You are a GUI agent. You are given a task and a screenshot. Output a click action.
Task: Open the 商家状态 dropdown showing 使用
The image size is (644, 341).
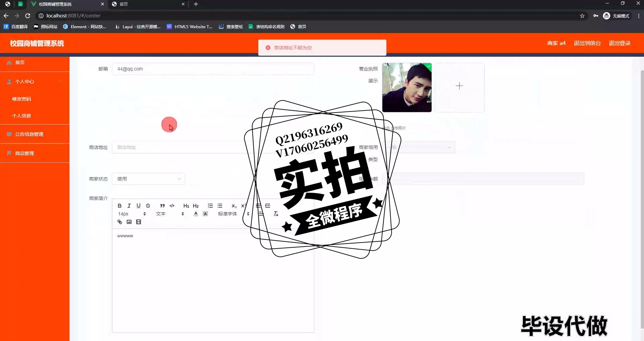(148, 179)
